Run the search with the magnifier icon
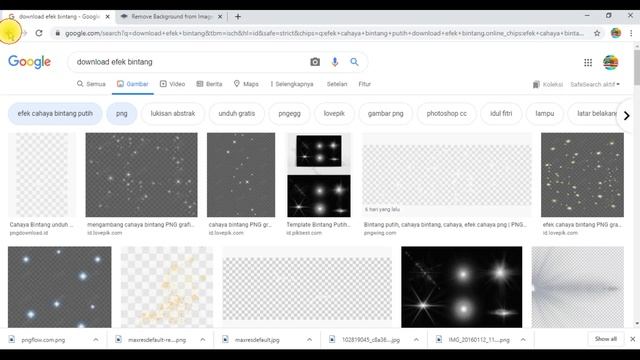The image size is (640, 360). pos(354,62)
